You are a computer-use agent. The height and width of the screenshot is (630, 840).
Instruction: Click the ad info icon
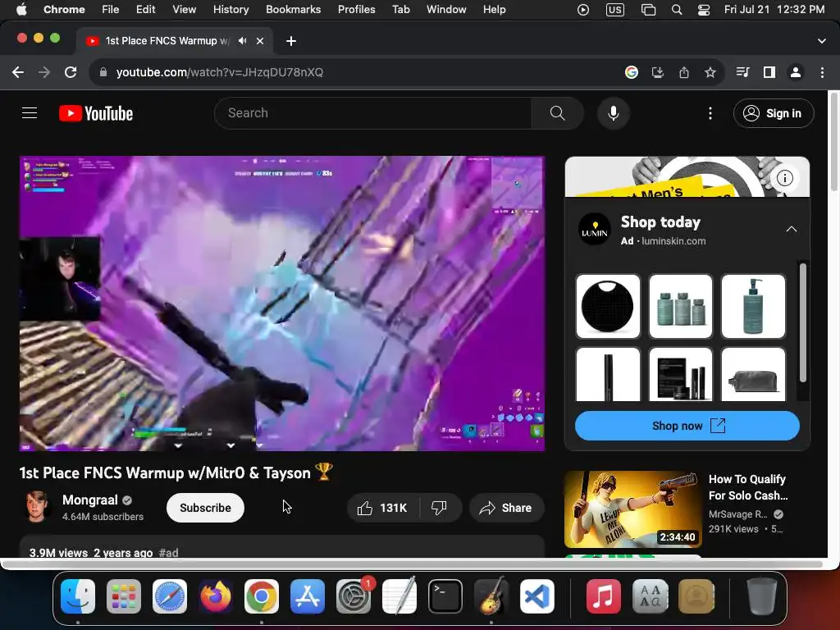click(784, 178)
